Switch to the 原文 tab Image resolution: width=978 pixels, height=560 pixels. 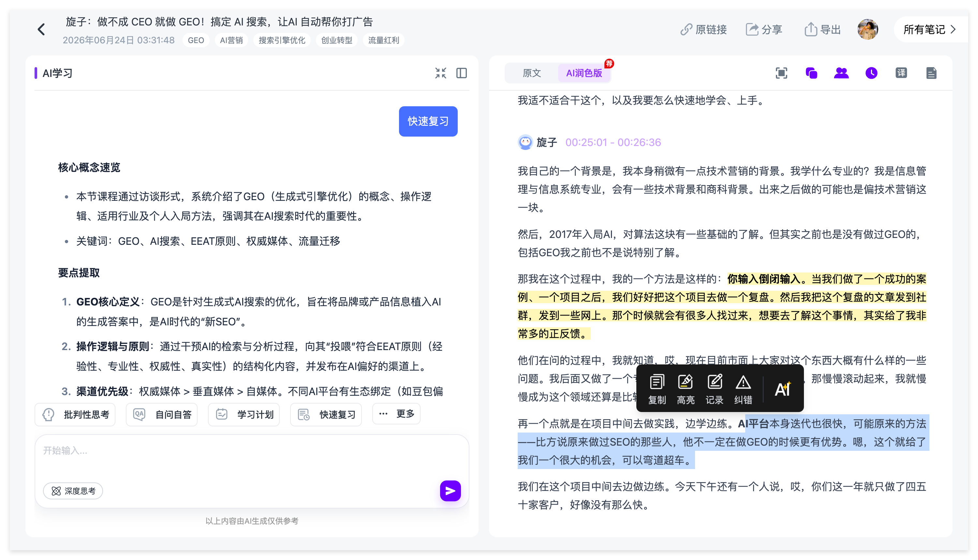coord(532,73)
